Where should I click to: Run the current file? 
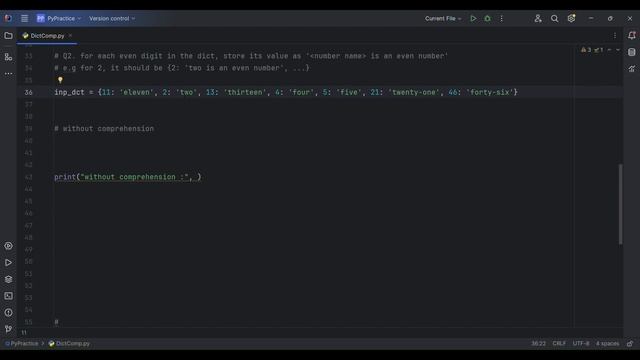pos(473,18)
